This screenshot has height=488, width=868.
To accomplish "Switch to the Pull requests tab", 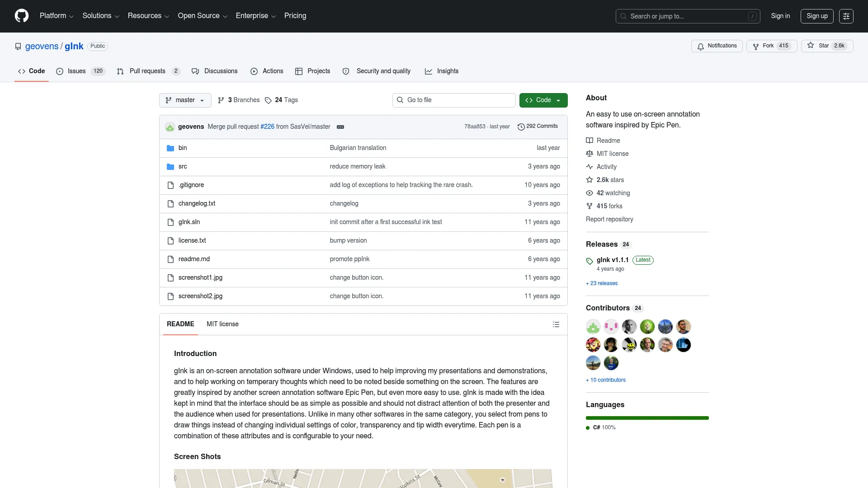I will (148, 71).
